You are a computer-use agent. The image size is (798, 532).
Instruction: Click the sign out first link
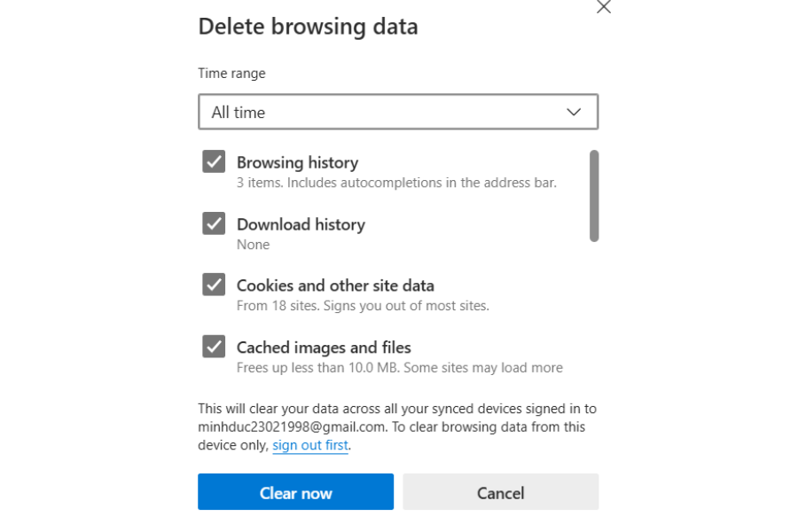click(309, 445)
